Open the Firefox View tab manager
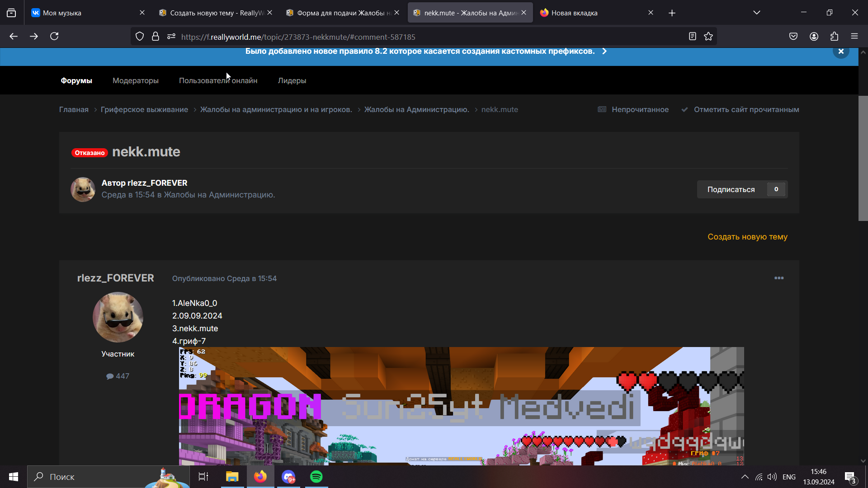This screenshot has height=488, width=868. (11, 13)
